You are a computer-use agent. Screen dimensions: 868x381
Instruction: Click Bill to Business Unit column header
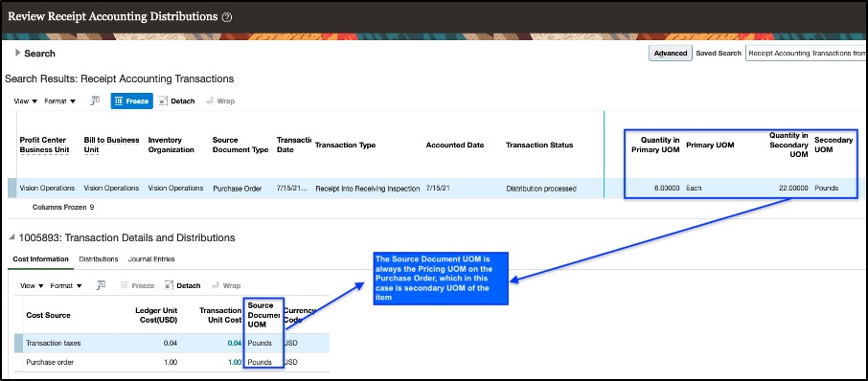pyautogui.click(x=111, y=145)
